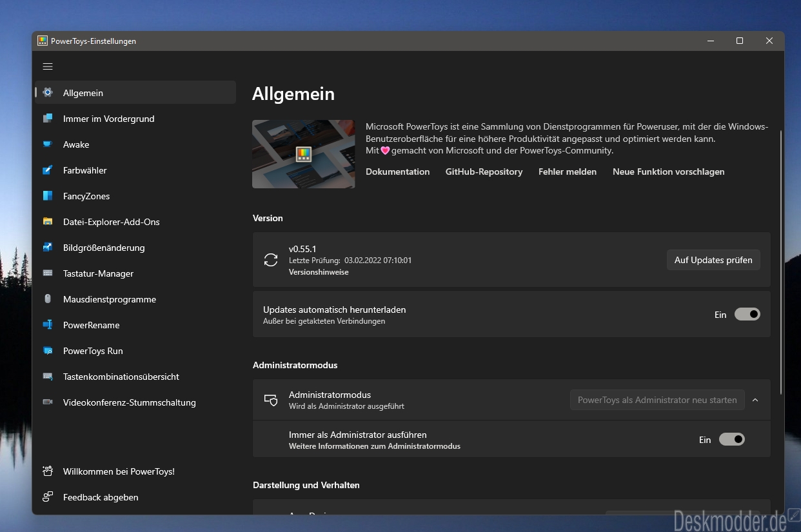This screenshot has width=801, height=532.
Task: Click the Bildgrößenänderung icon
Action: pyautogui.click(x=48, y=248)
